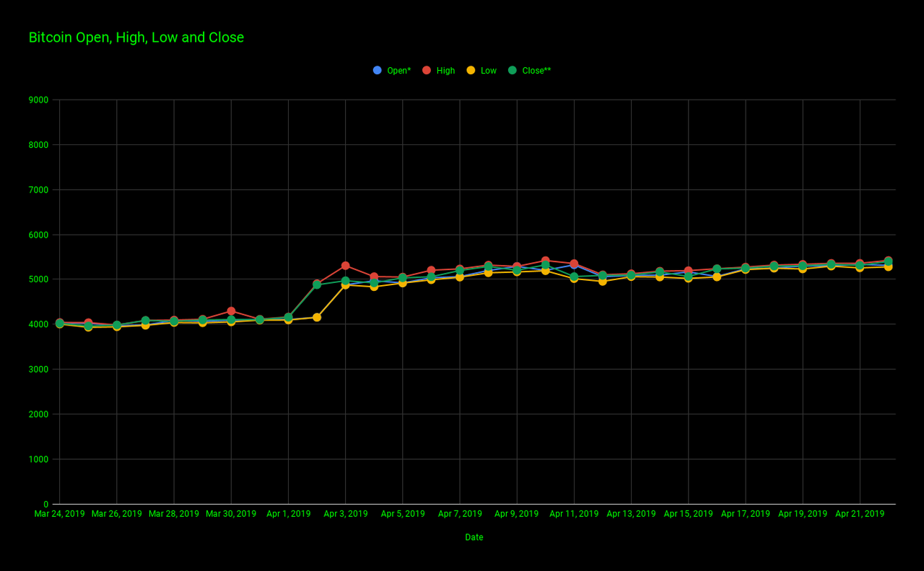Click the Apr 9, 2019 date label

click(x=517, y=514)
